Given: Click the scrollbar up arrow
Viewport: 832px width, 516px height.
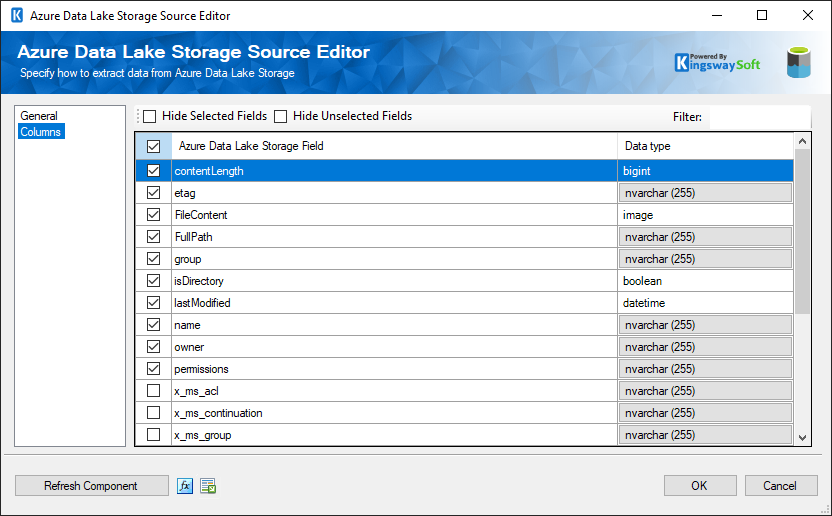Looking at the screenshot, I should (x=802, y=141).
